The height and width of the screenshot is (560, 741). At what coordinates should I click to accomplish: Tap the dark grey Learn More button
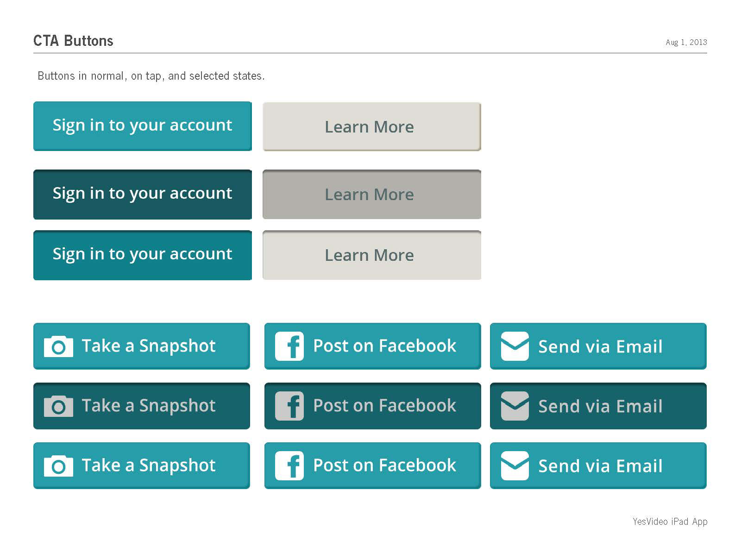pyautogui.click(x=372, y=194)
